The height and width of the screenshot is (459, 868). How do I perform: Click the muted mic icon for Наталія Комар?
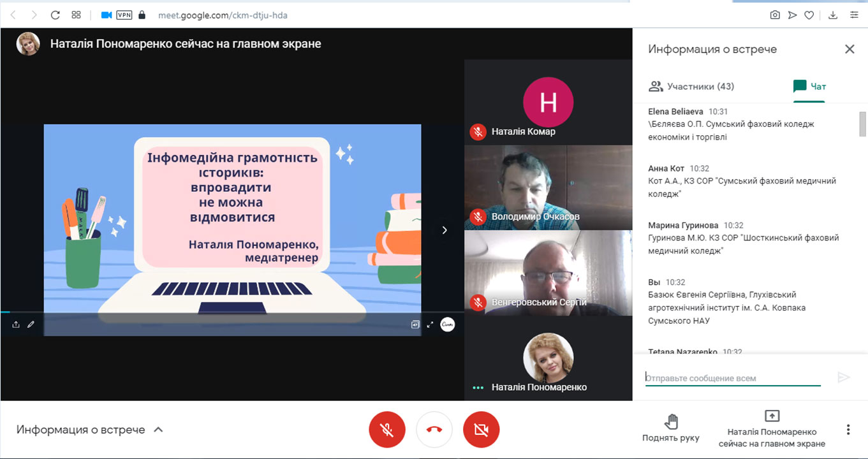point(478,132)
